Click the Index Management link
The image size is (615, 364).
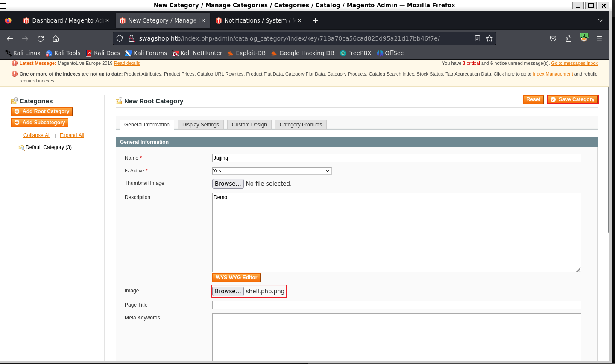click(x=552, y=74)
